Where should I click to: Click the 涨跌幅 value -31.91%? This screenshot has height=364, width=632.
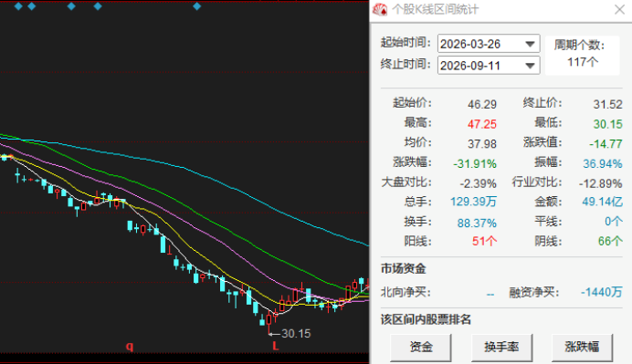click(x=475, y=164)
